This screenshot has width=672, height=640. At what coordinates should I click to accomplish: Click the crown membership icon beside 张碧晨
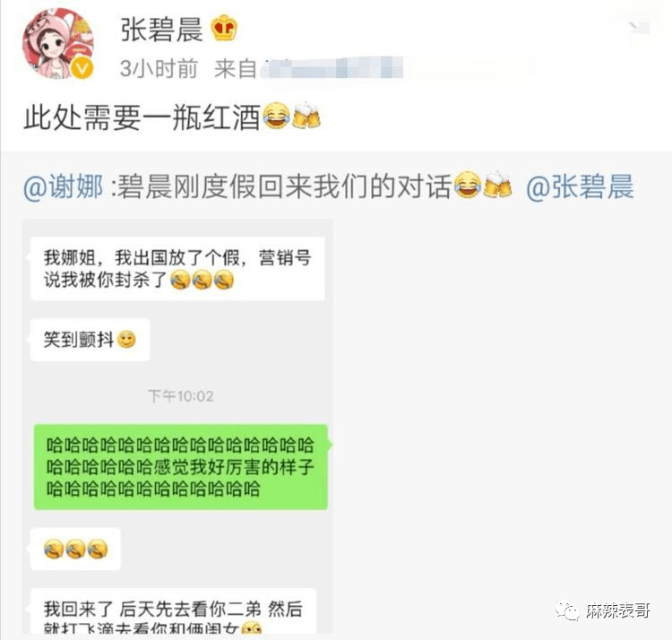coord(224,29)
